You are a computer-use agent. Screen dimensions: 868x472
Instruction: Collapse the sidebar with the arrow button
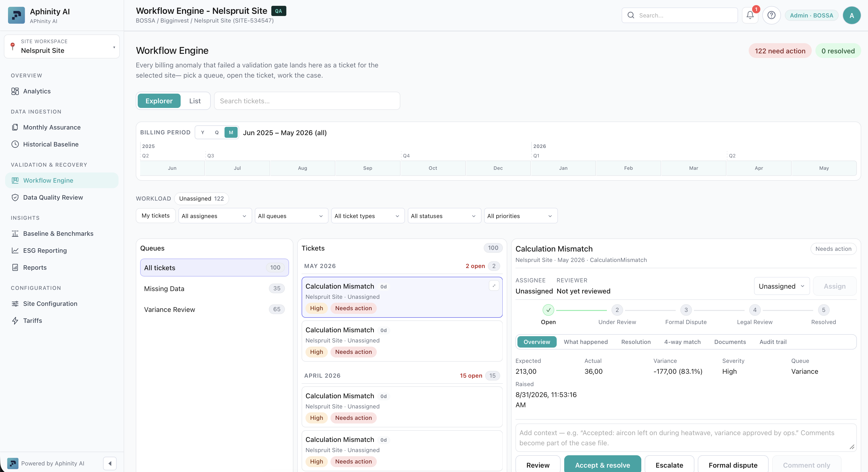pyautogui.click(x=110, y=463)
